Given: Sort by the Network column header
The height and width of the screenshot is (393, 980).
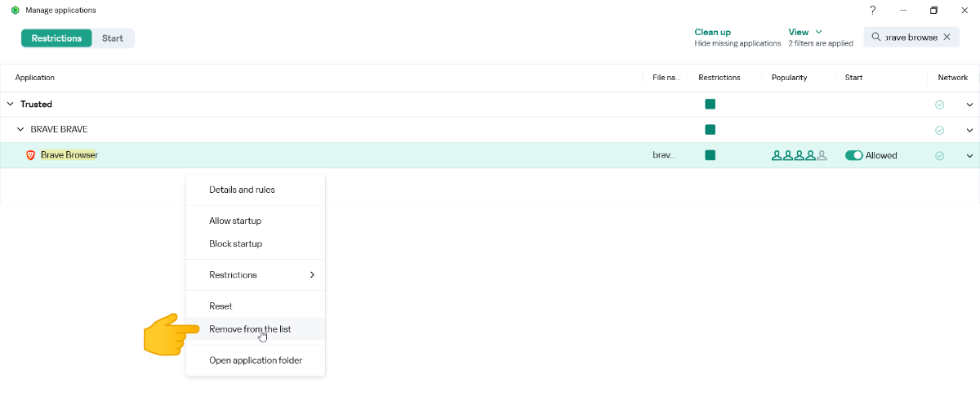Looking at the screenshot, I should pos(952,78).
